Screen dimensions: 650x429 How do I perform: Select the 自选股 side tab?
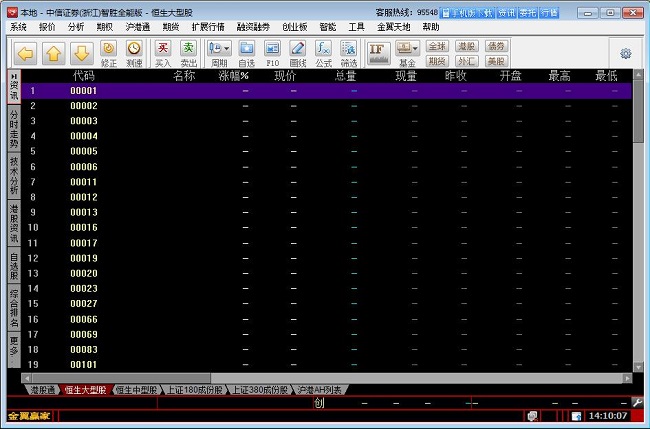[x=14, y=266]
